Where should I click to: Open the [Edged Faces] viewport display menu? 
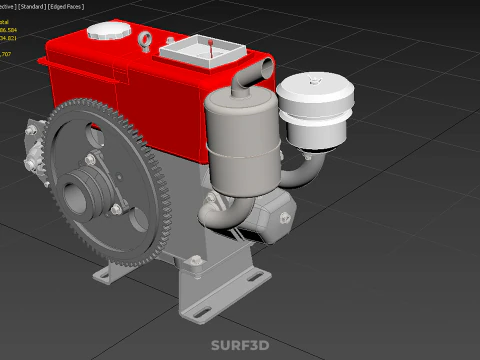(x=66, y=7)
